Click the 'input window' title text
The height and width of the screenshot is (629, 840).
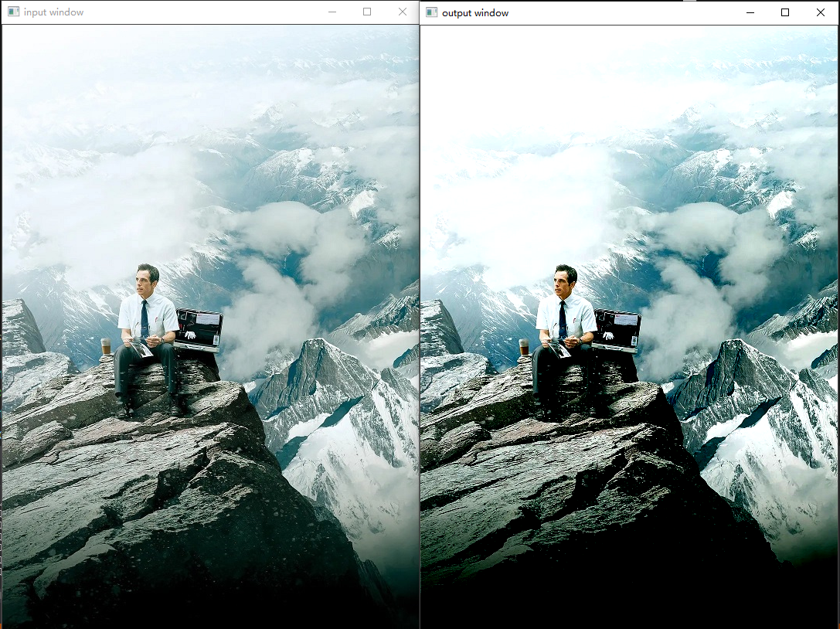click(53, 12)
